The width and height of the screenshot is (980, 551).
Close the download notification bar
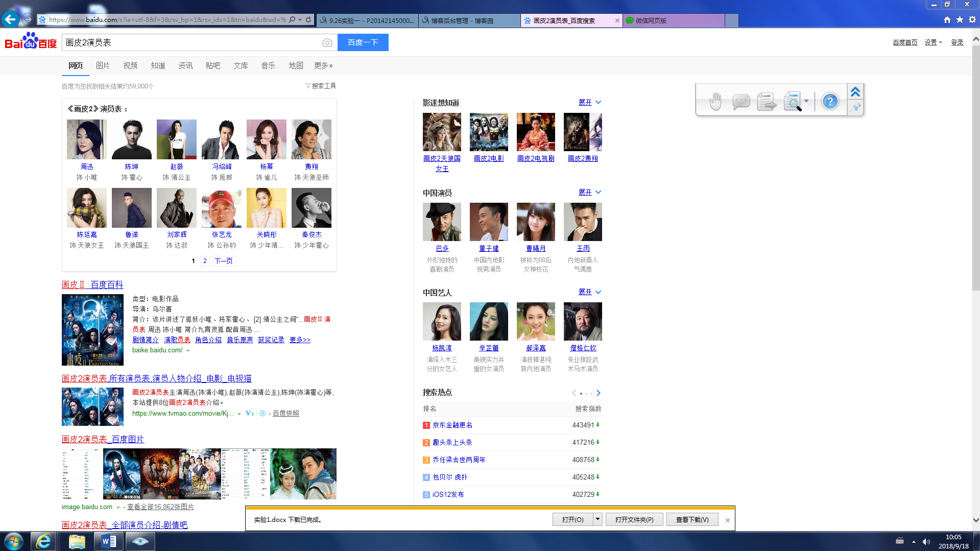click(x=728, y=520)
